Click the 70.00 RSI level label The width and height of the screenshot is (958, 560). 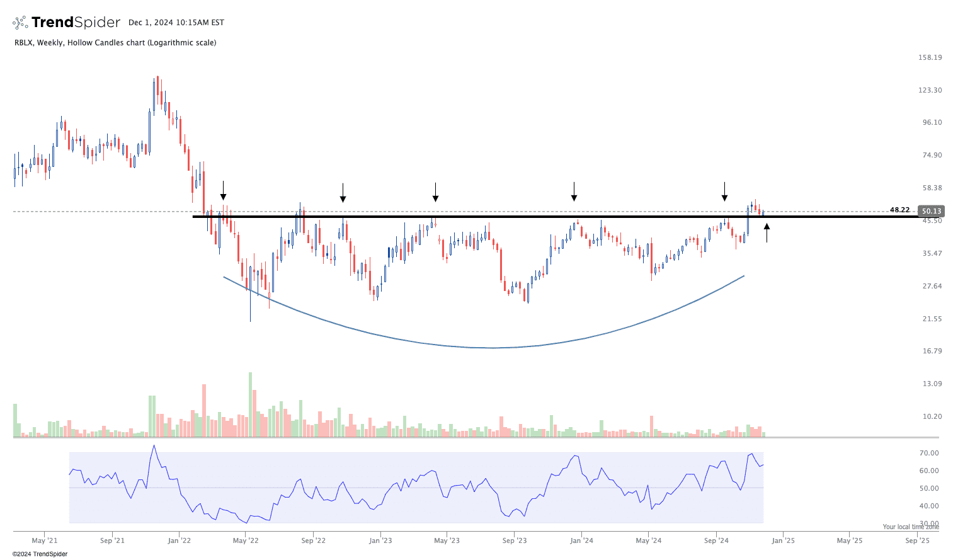click(929, 453)
